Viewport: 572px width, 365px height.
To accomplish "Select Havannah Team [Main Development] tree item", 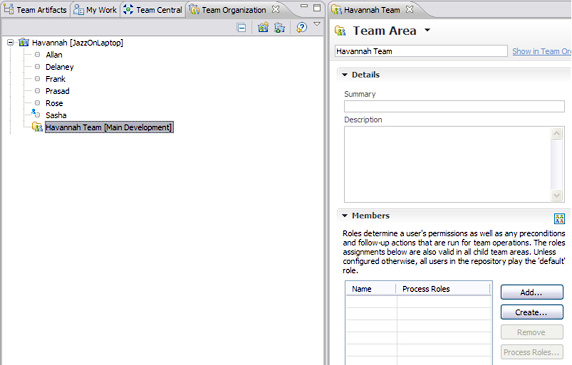I will [109, 127].
